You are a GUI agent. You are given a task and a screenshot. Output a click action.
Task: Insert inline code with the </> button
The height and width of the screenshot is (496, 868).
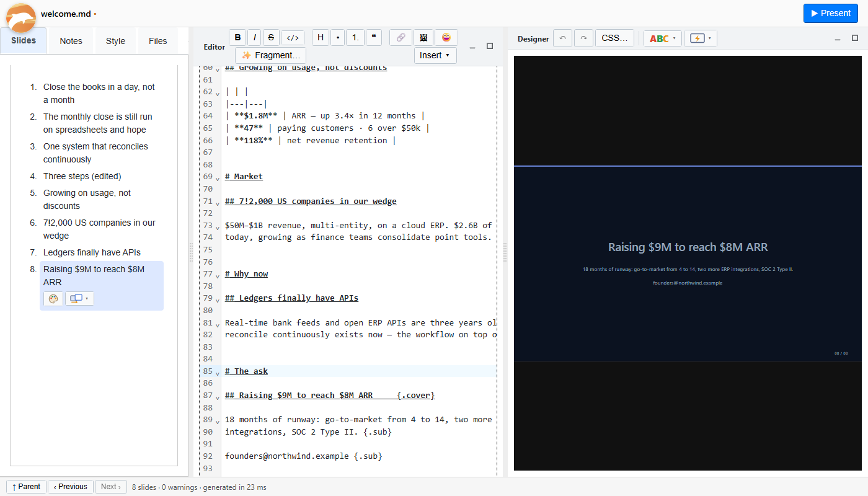[x=293, y=37]
